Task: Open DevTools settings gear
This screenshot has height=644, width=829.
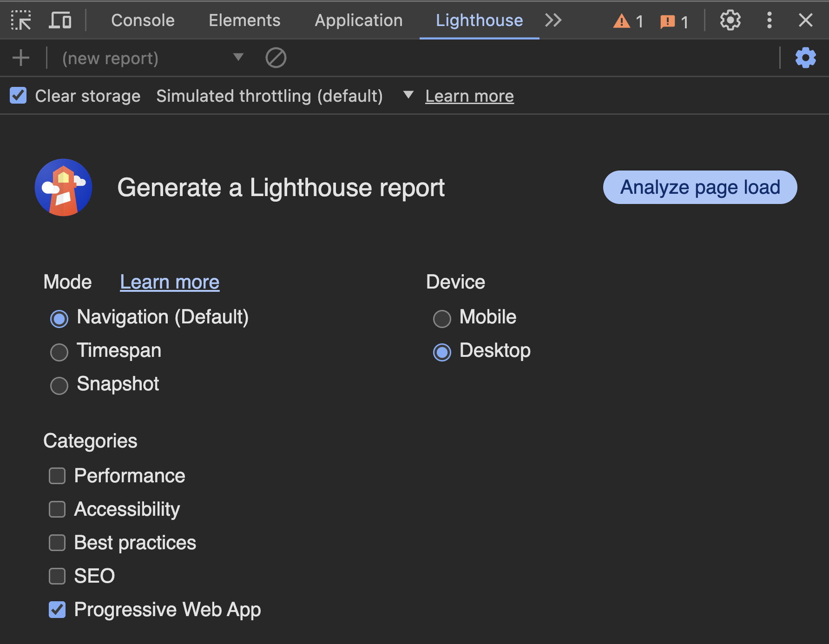Action: click(730, 20)
